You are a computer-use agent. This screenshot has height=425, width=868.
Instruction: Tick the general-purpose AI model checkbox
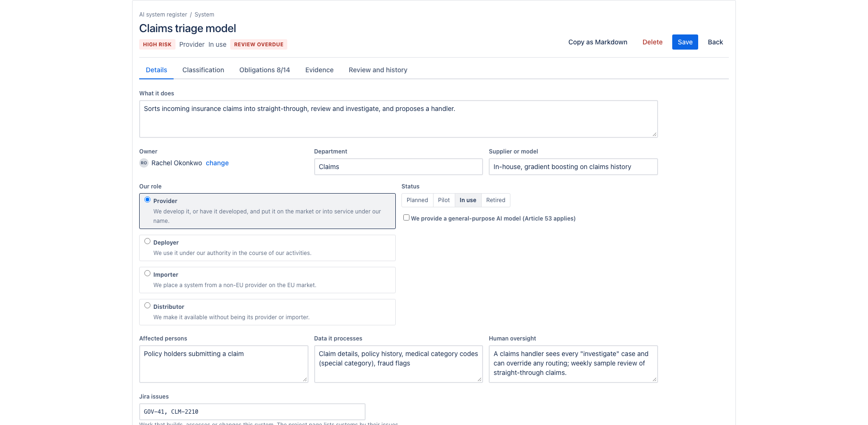[406, 218]
